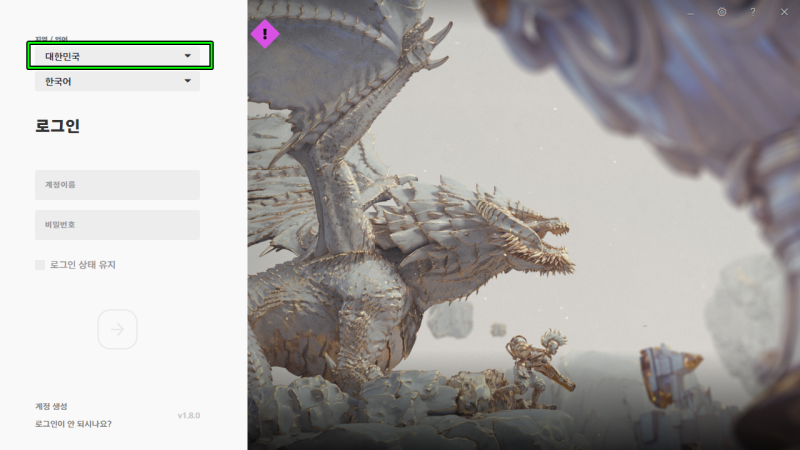Click the pink diamond alert icon
The image size is (800, 450).
265,34
